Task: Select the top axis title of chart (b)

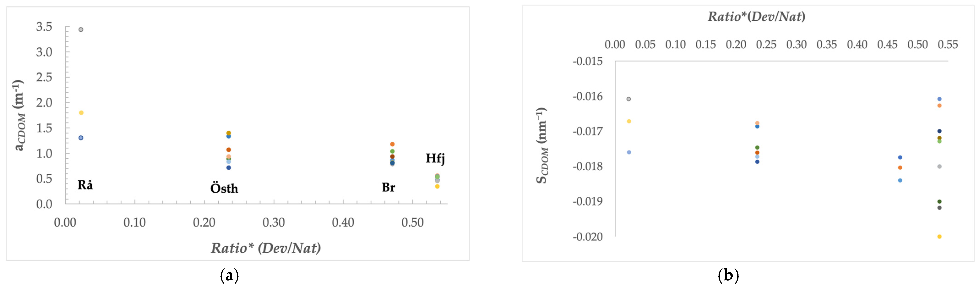Action: click(756, 16)
